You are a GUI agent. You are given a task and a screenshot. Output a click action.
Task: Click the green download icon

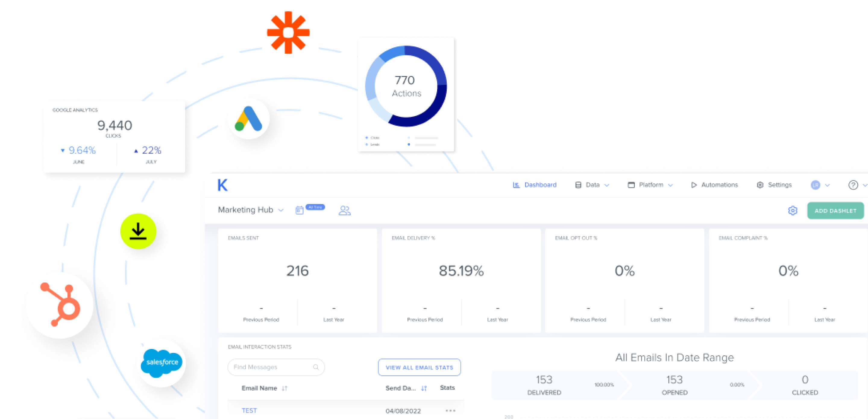click(138, 231)
